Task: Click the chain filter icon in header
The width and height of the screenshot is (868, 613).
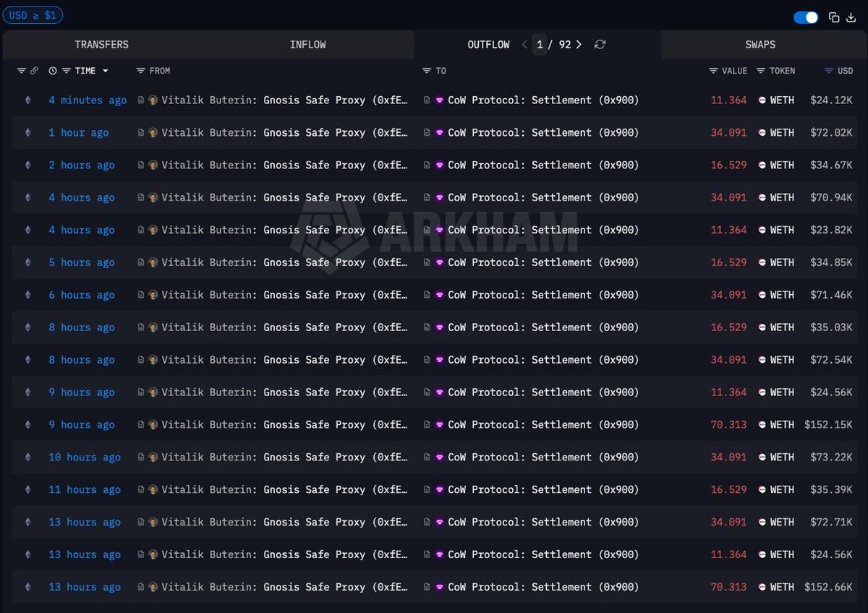Action: tap(21, 71)
